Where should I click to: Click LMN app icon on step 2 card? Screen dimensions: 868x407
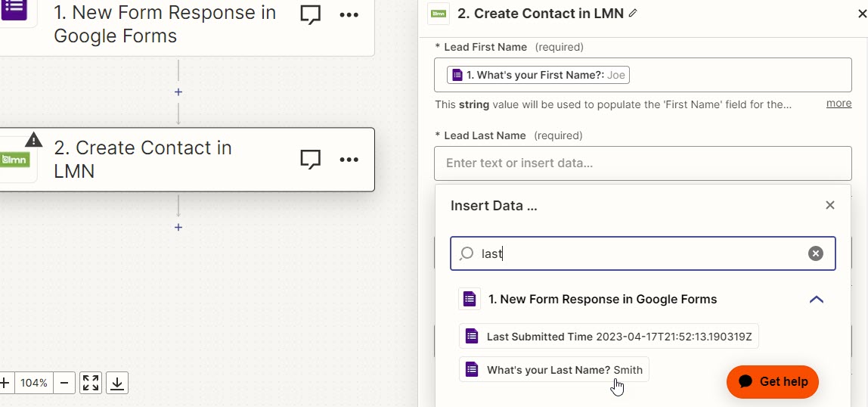coord(15,160)
